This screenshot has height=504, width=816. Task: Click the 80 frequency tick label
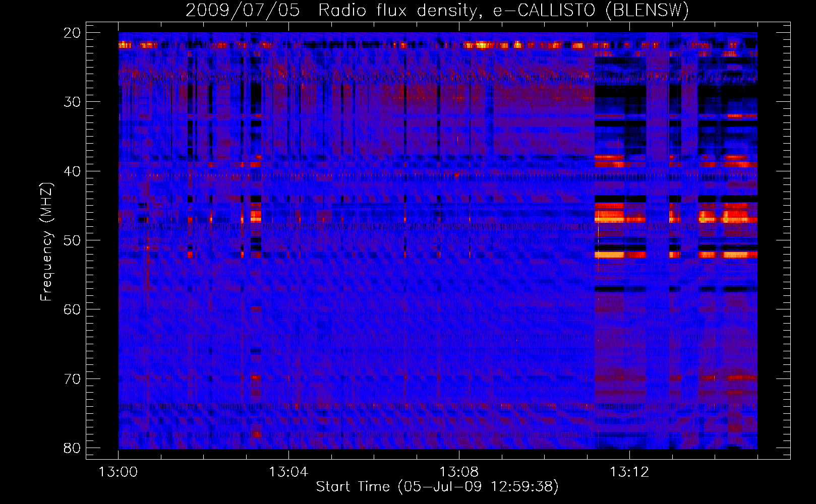pos(72,448)
